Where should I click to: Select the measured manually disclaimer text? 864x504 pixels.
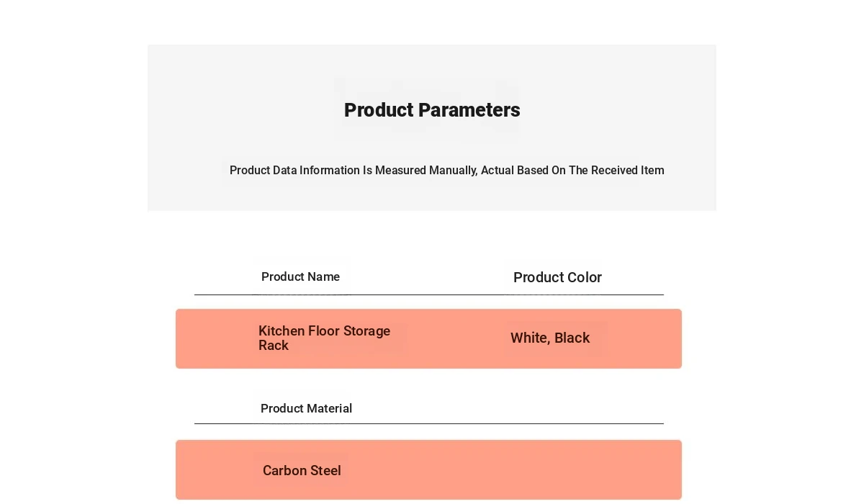(x=446, y=171)
